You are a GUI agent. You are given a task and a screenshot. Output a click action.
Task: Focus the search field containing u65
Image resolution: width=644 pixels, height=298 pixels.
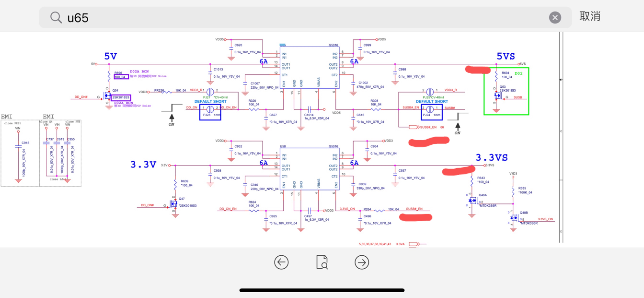click(x=300, y=18)
